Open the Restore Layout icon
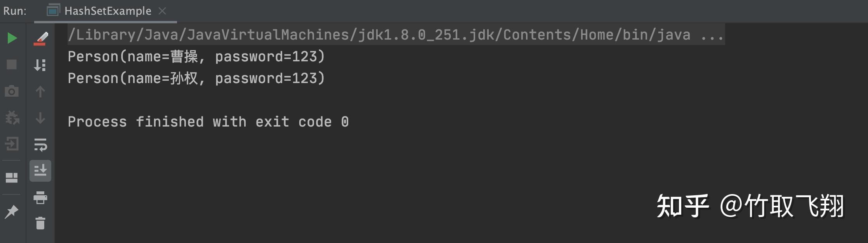 coord(12,178)
